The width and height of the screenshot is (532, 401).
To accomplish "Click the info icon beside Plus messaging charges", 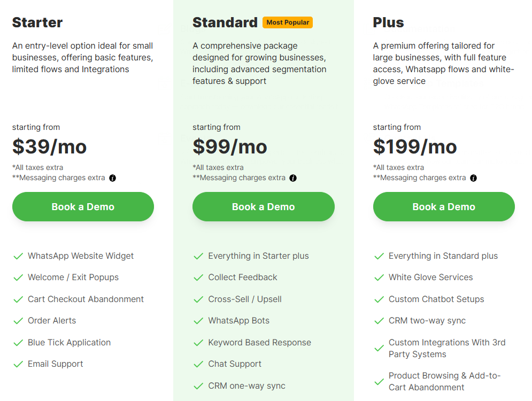I will [473, 178].
